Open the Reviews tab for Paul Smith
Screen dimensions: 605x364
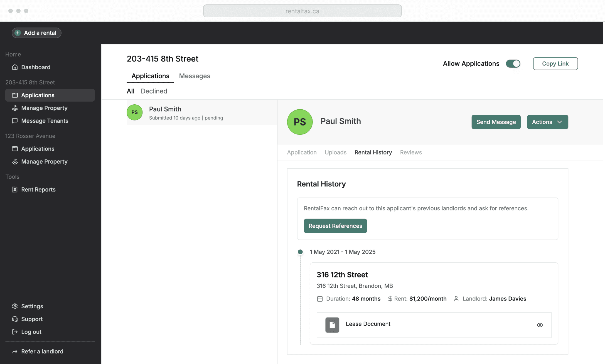click(411, 152)
